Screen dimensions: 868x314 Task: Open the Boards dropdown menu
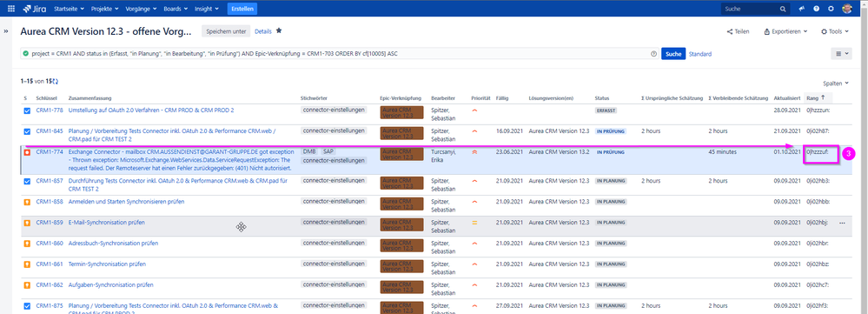(x=176, y=9)
